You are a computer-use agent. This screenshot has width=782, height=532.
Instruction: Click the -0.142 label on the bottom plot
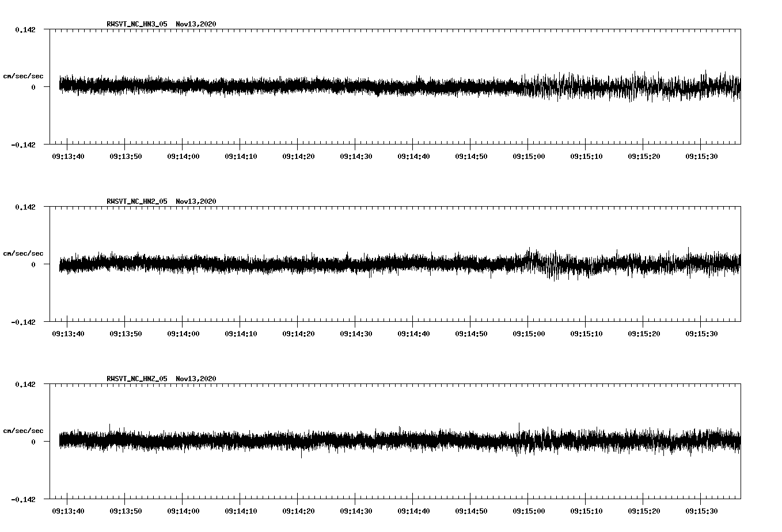pos(24,500)
